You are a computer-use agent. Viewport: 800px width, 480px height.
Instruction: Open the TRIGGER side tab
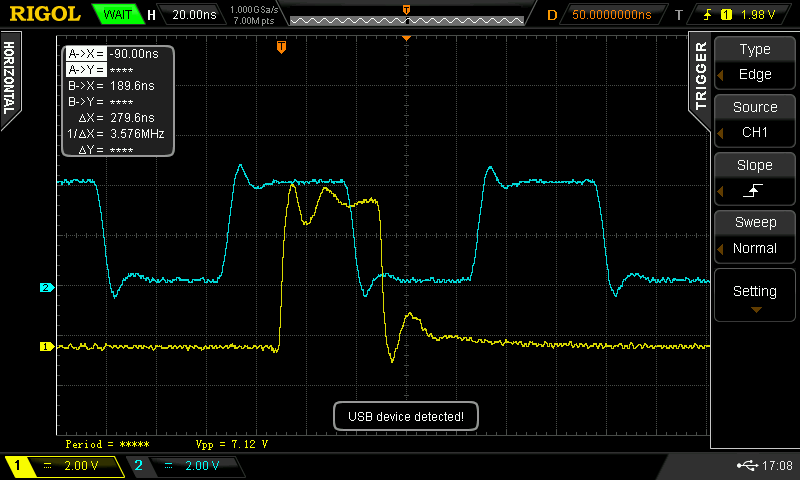coord(701,77)
